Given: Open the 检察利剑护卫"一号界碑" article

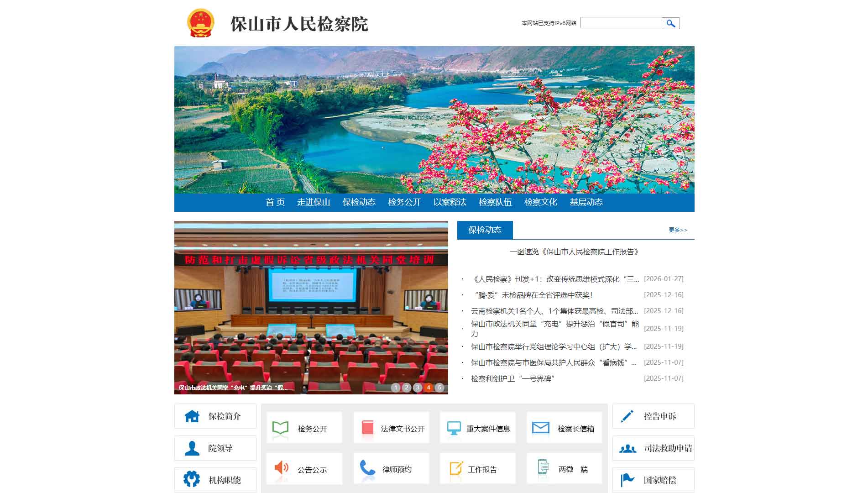Looking at the screenshot, I should tap(512, 378).
